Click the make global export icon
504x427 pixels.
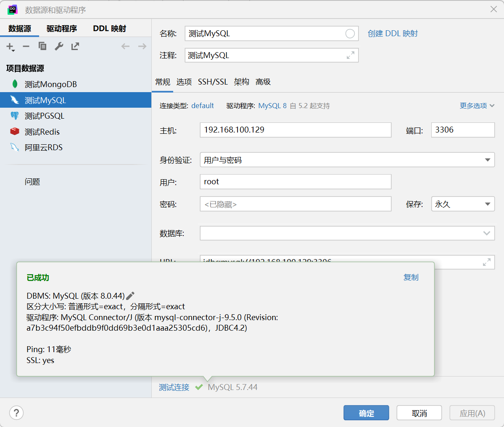click(x=75, y=46)
